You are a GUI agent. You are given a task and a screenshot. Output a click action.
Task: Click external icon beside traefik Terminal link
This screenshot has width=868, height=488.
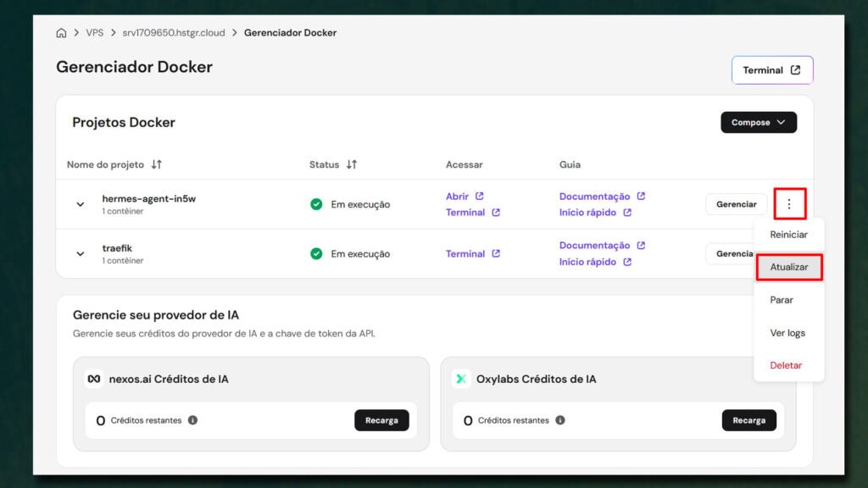(x=496, y=253)
